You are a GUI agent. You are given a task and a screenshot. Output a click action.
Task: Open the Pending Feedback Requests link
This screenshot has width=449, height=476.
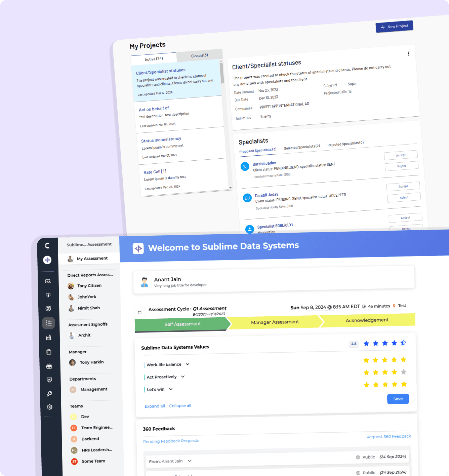171,441
